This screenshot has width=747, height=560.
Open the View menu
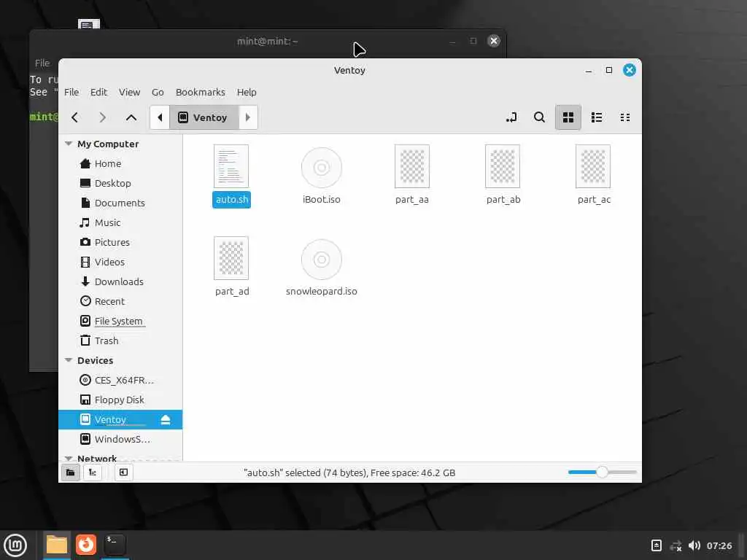[x=129, y=93]
